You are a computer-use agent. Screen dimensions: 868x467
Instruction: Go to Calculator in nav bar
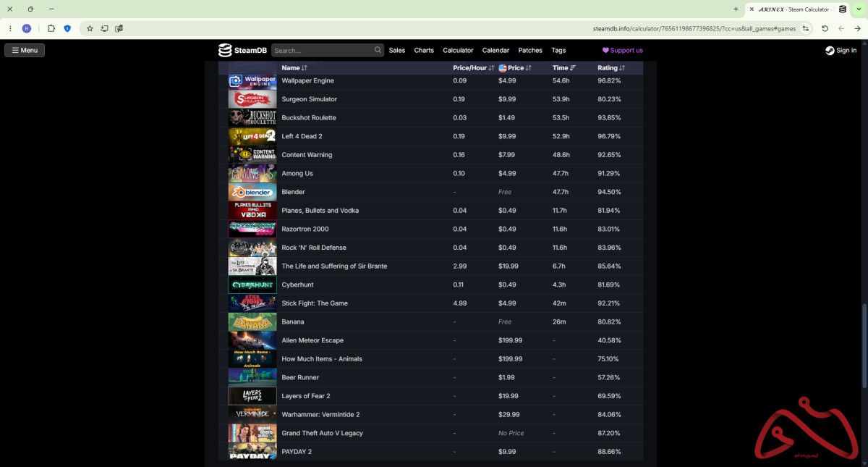(x=458, y=51)
